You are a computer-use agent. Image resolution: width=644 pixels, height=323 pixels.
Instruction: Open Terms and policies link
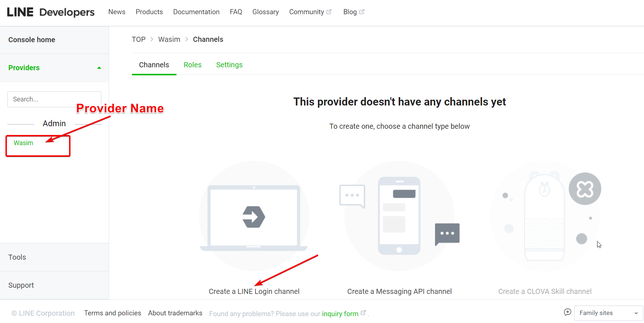(113, 313)
